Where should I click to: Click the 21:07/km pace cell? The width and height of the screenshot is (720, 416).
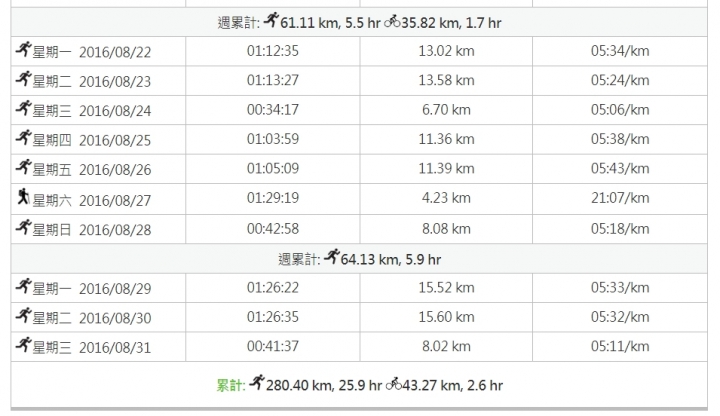[619, 199]
